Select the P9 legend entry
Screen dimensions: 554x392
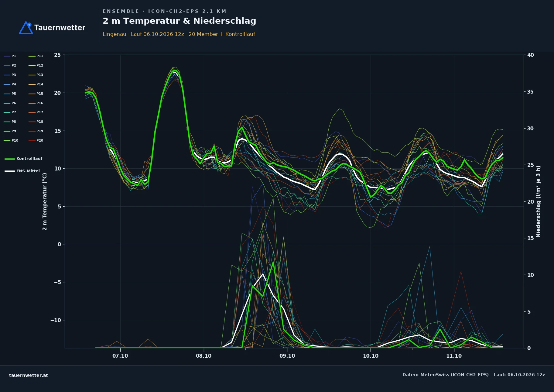click(x=10, y=131)
